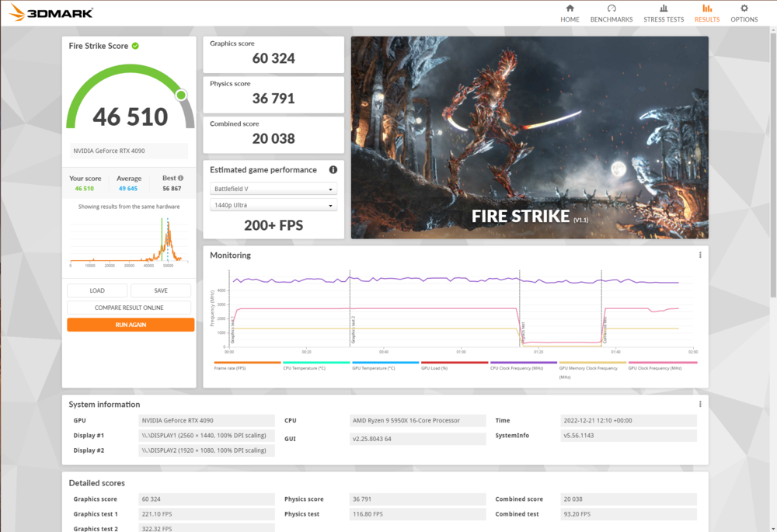Open System information three-dot menu
Screen dimensions: 777x532
700,404
